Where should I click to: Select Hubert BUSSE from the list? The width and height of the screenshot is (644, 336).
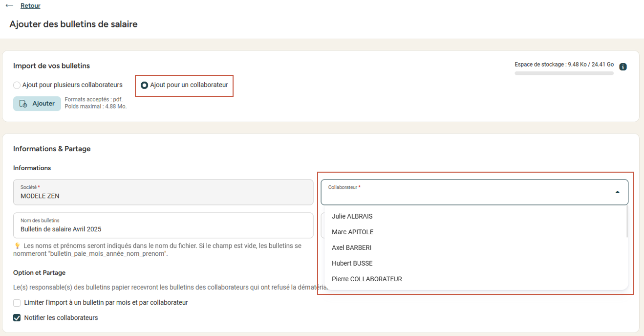pyautogui.click(x=352, y=263)
